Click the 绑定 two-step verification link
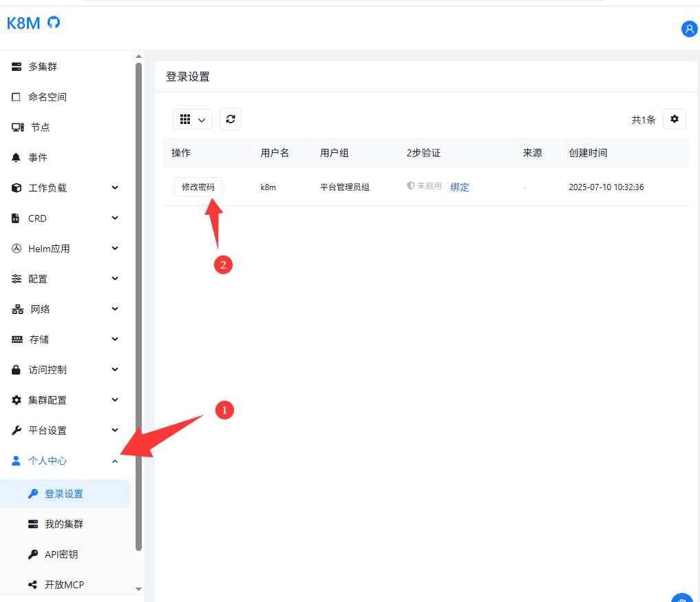The width and height of the screenshot is (700, 602). (x=460, y=187)
